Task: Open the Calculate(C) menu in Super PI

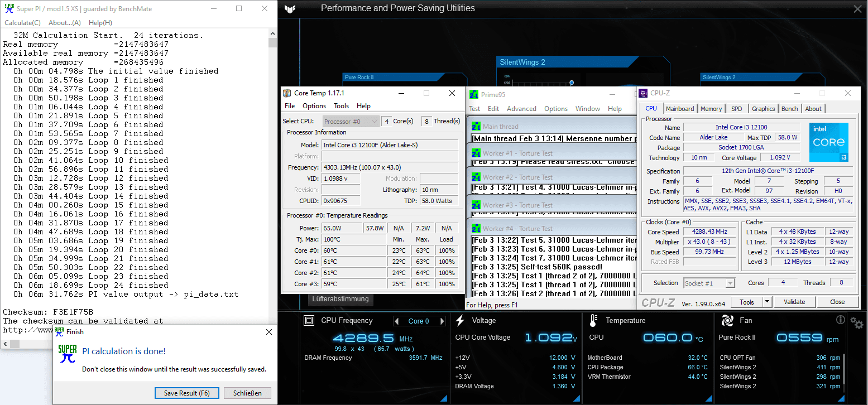Action: [x=22, y=23]
